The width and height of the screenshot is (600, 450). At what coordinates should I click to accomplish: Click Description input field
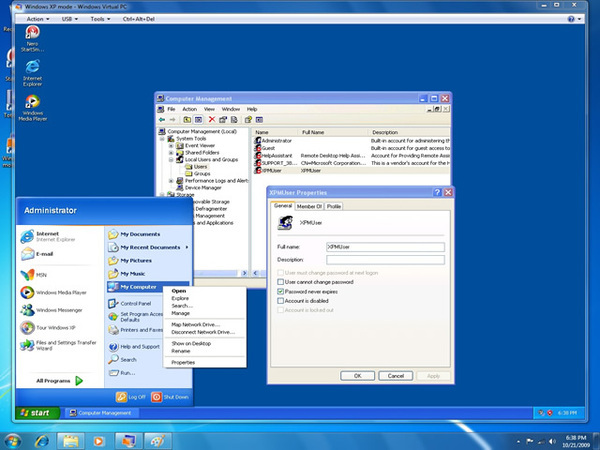tap(385, 260)
